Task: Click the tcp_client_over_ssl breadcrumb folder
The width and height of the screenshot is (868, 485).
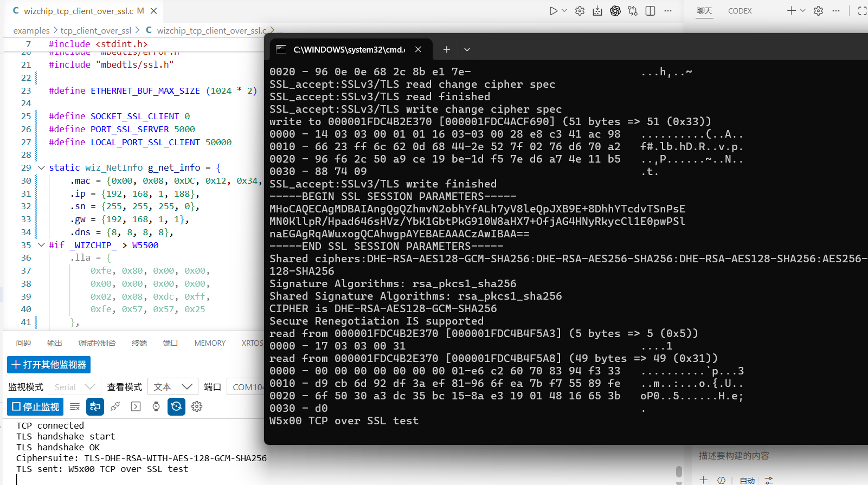Action: click(x=96, y=31)
